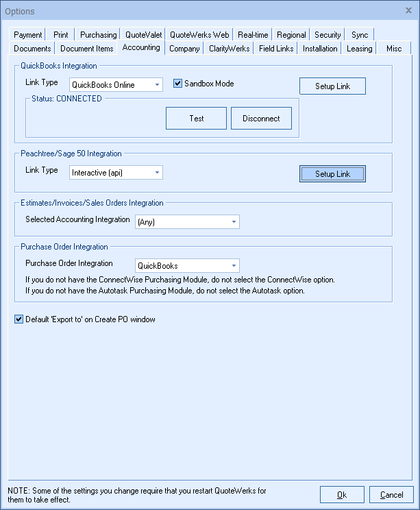Select the ClarityWerks tab
The image size is (420, 510).
(230, 49)
